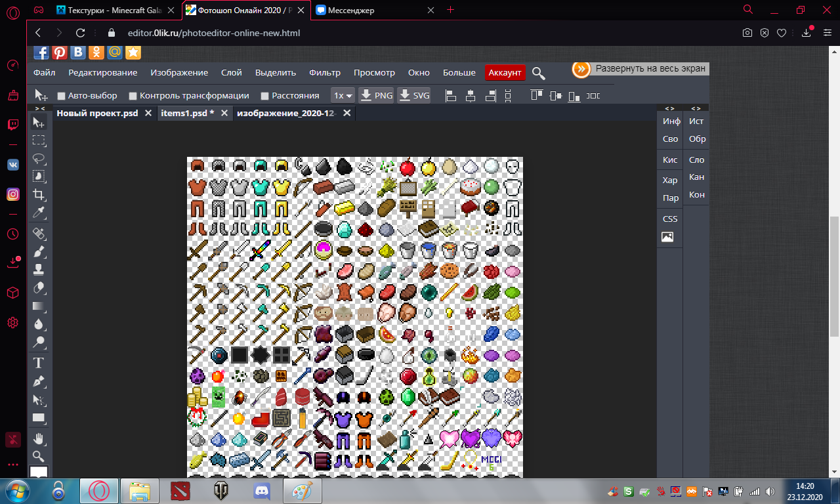Export using the SVG button
This screenshot has width=840, height=504.
[414, 96]
